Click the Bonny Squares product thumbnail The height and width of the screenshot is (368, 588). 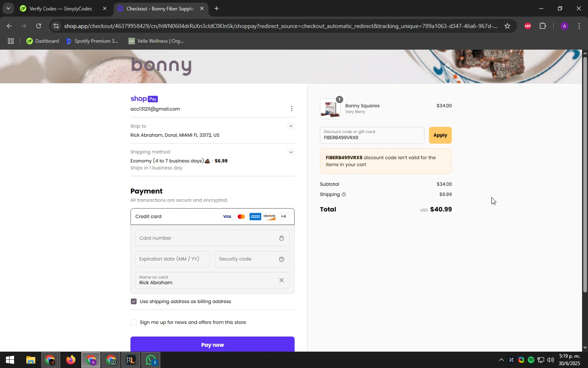coord(330,109)
